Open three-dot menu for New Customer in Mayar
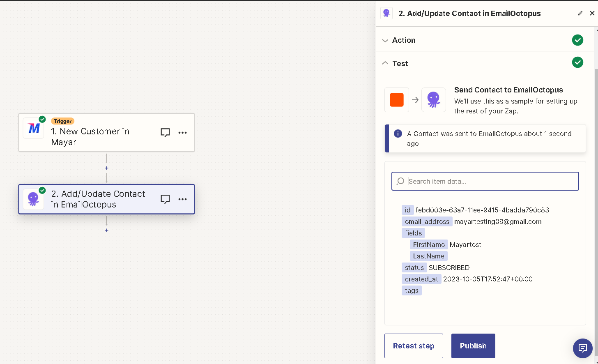The height and width of the screenshot is (364, 598). [183, 133]
